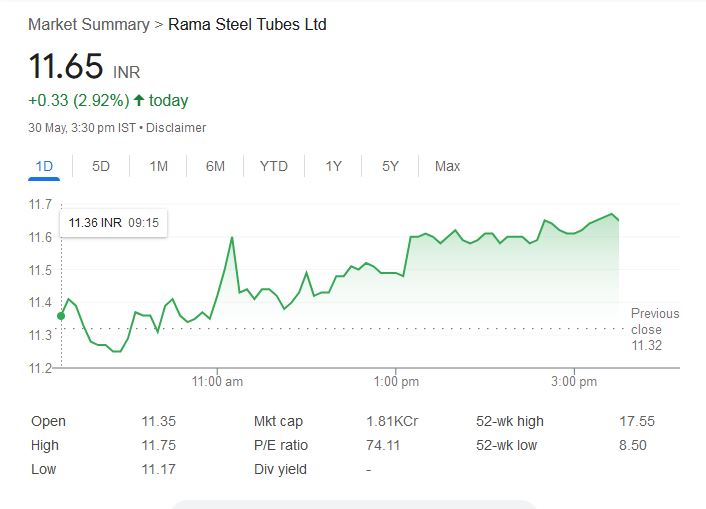706x509 pixels.
Task: Click the Previous close 11.32 label
Action: click(654, 329)
